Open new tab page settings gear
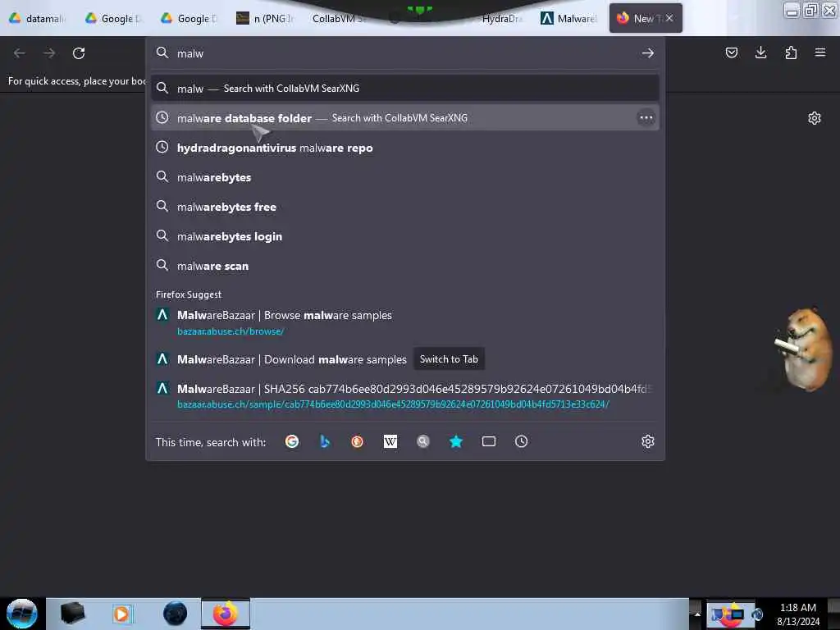The image size is (840, 630). click(815, 118)
